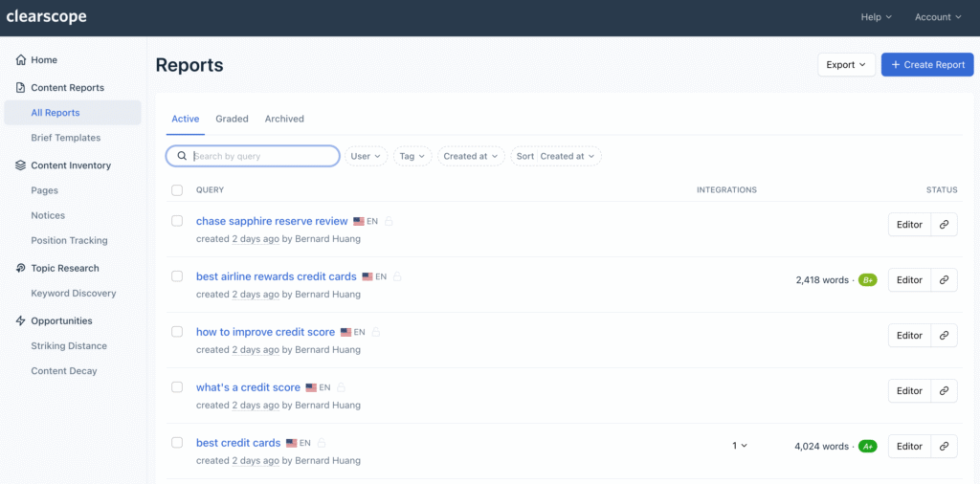This screenshot has height=484, width=980.
Task: Open Keyword Discovery in sidebar
Action: (x=74, y=293)
